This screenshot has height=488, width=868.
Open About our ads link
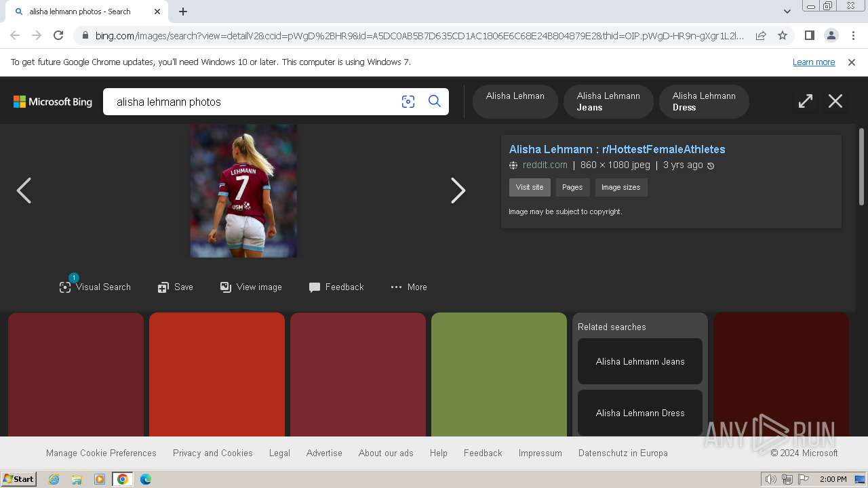coord(386,453)
